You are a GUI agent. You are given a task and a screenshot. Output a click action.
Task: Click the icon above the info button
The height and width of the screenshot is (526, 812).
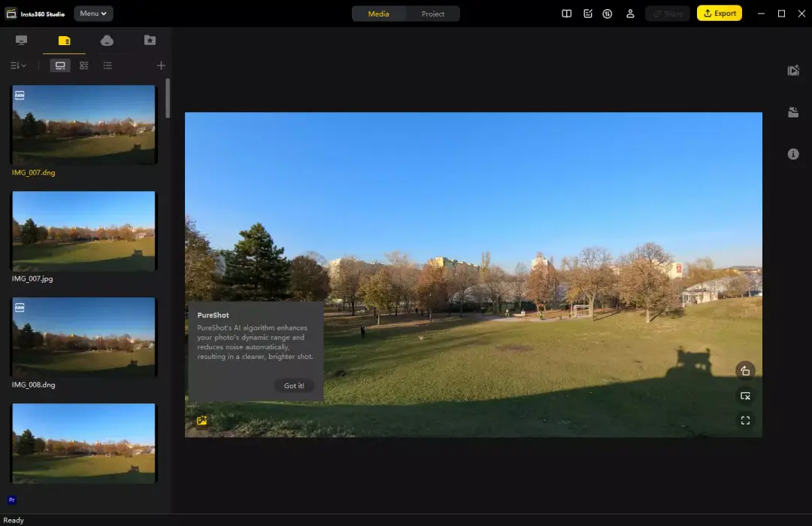pyautogui.click(x=793, y=112)
